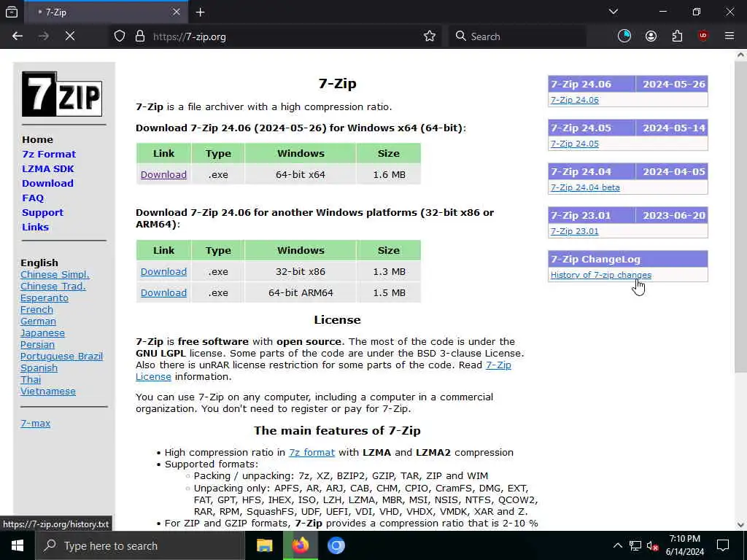
Task: Click the taskbar search box
Action: [140, 545]
